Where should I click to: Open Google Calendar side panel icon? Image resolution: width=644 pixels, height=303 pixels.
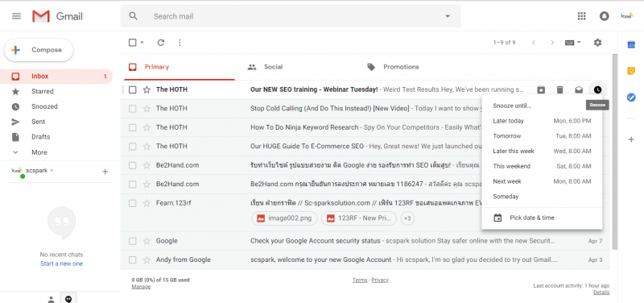coord(631,45)
